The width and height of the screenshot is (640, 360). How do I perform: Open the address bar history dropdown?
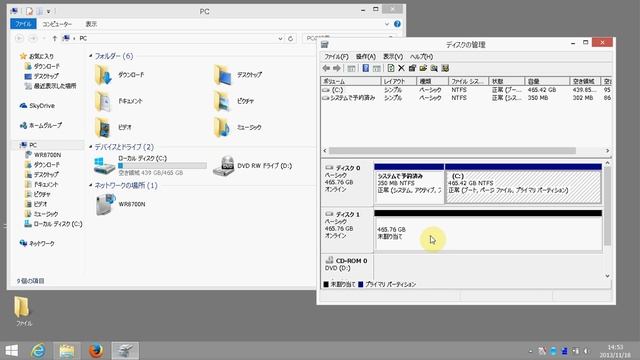pos(280,38)
